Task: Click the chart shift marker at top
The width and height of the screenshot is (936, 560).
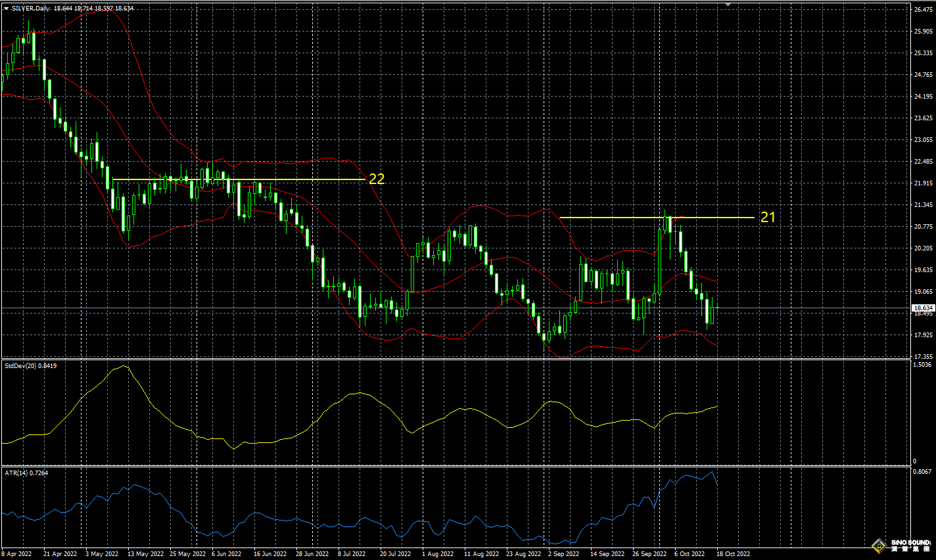Action: pos(728,5)
